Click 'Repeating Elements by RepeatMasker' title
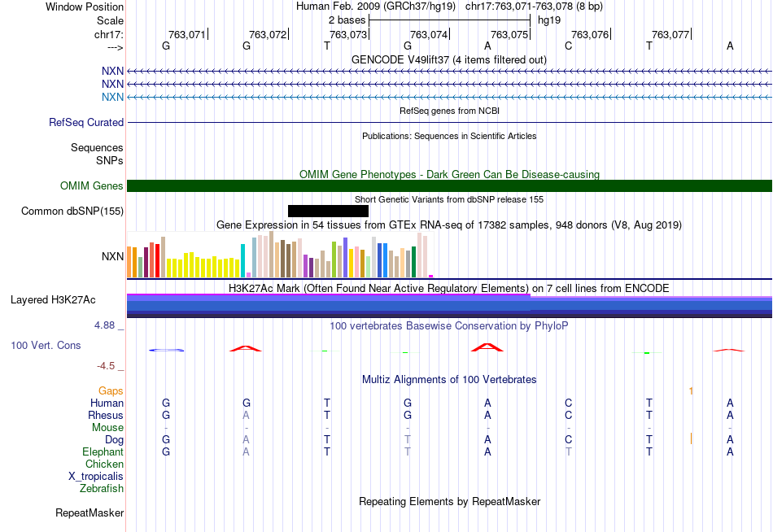This screenshot has height=532, width=773. pos(449,502)
